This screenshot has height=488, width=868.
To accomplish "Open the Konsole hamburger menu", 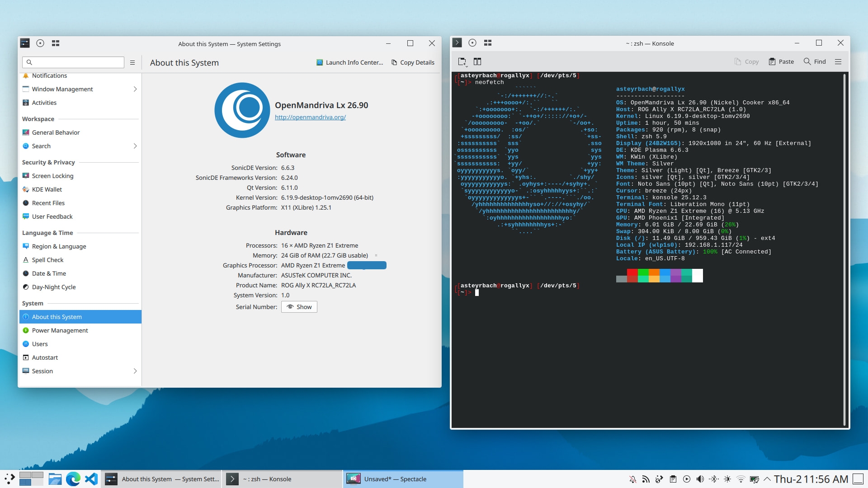I will [838, 62].
